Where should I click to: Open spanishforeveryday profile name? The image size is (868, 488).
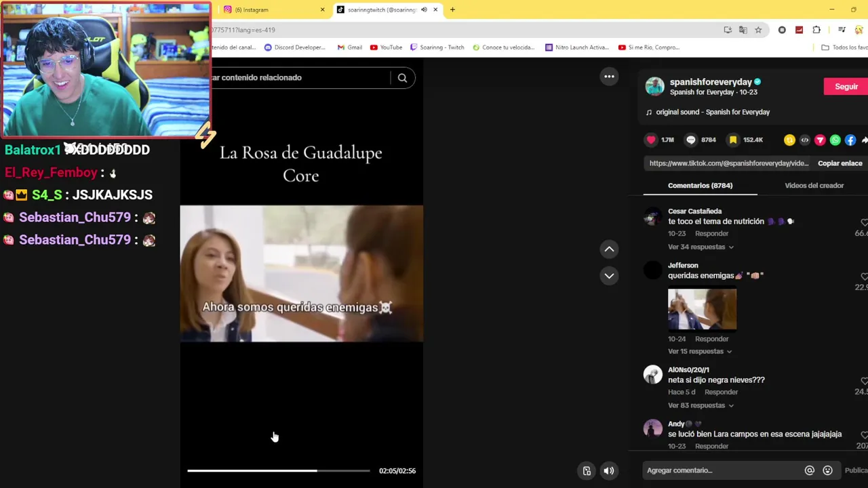pos(711,82)
